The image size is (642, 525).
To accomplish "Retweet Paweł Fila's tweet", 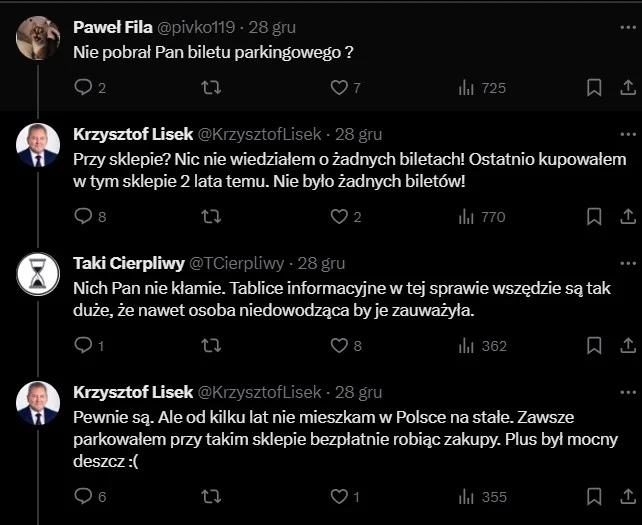I will pyautogui.click(x=211, y=88).
